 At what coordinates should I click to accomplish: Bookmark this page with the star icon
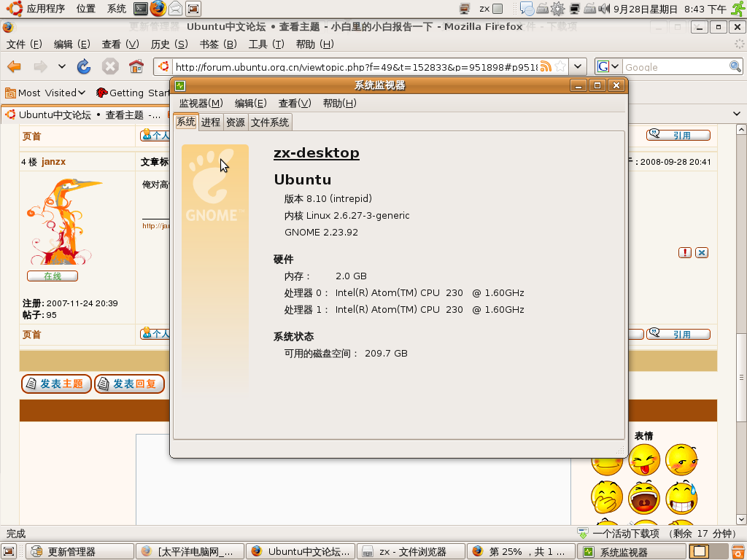(x=561, y=66)
